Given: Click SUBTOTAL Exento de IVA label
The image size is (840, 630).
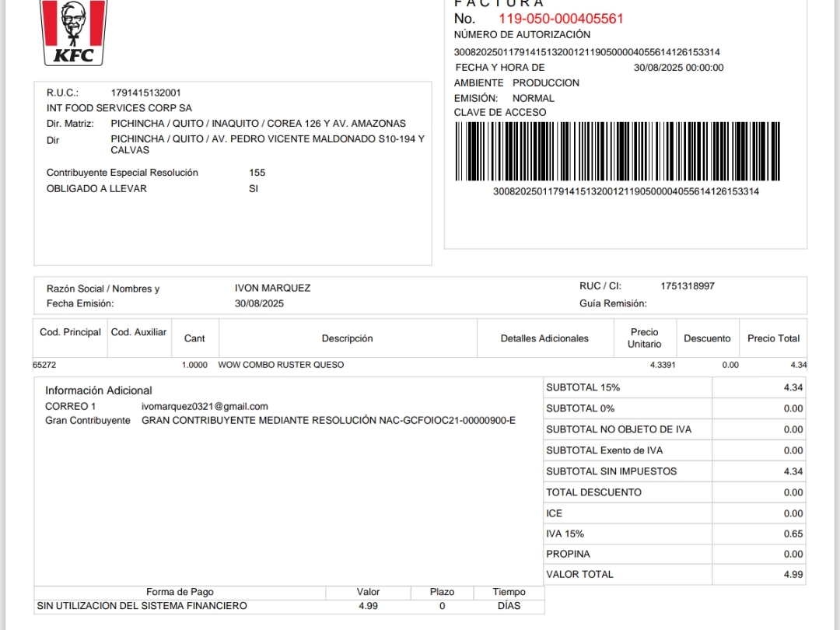Looking at the screenshot, I should (604, 450).
